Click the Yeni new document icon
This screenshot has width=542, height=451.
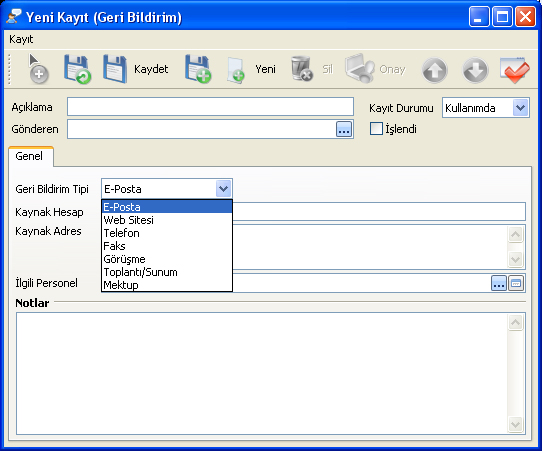point(236,70)
